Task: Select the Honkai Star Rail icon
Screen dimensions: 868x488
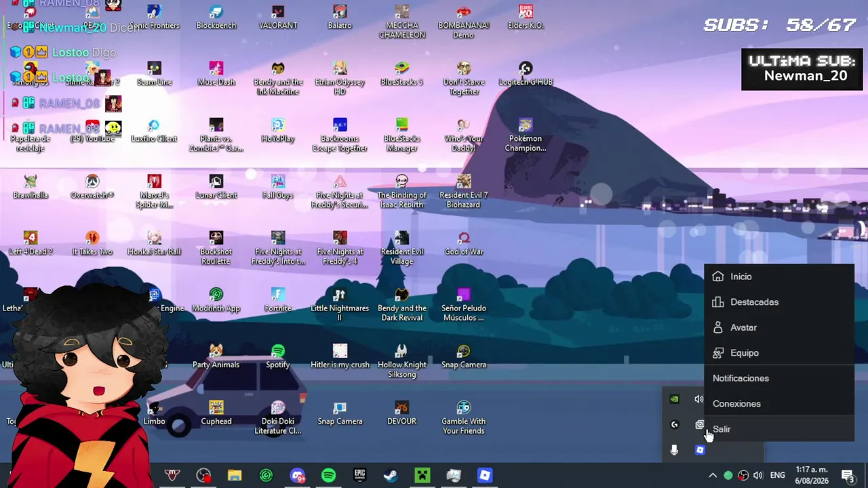Action: (x=154, y=243)
